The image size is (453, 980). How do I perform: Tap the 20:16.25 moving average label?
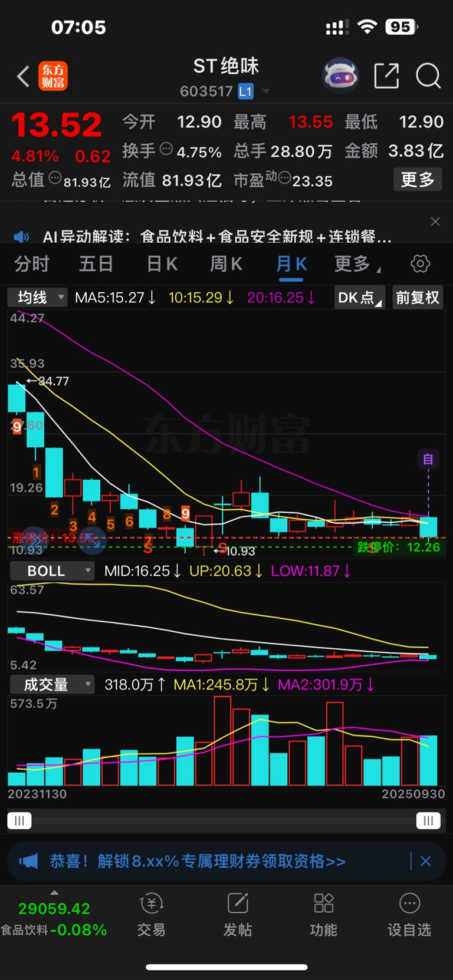(281, 298)
